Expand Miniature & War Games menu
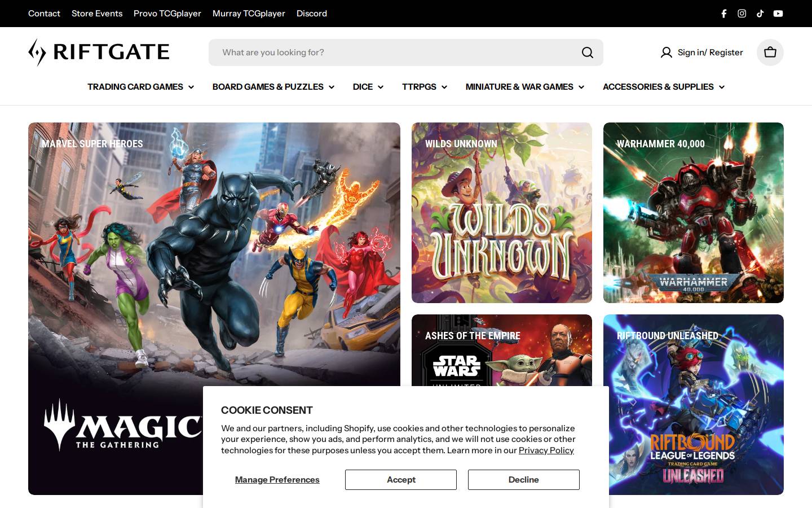The height and width of the screenshot is (508, 812). point(525,87)
